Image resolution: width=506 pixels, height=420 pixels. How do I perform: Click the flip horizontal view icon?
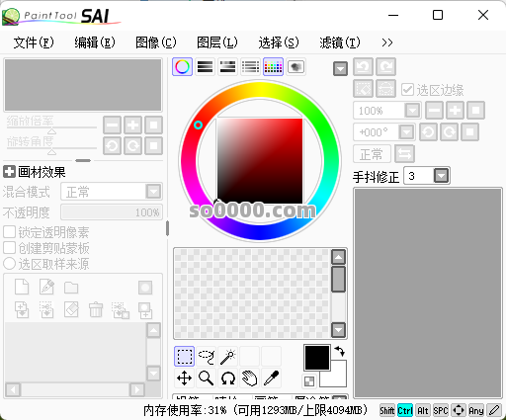click(404, 154)
